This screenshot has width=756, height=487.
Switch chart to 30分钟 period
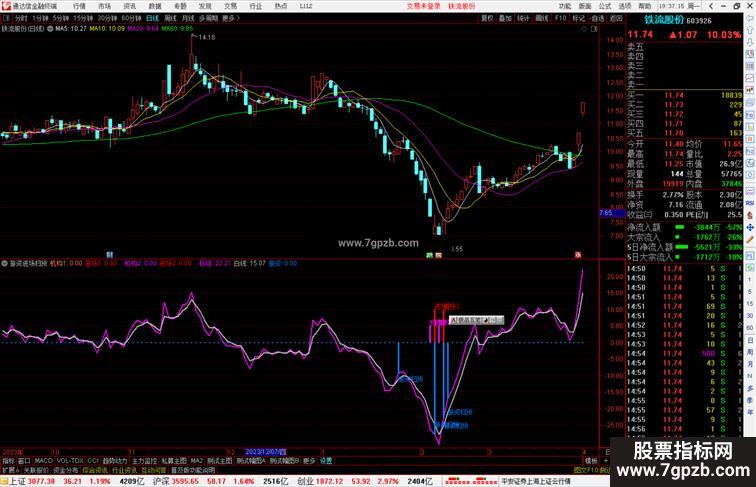107,18
